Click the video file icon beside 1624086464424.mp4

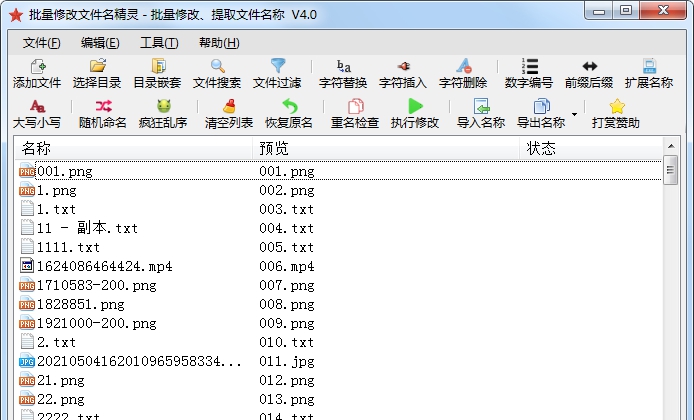[x=27, y=266]
